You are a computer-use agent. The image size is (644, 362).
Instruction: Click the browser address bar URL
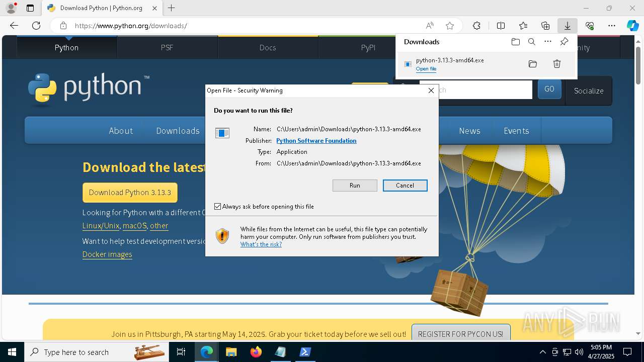131,26
